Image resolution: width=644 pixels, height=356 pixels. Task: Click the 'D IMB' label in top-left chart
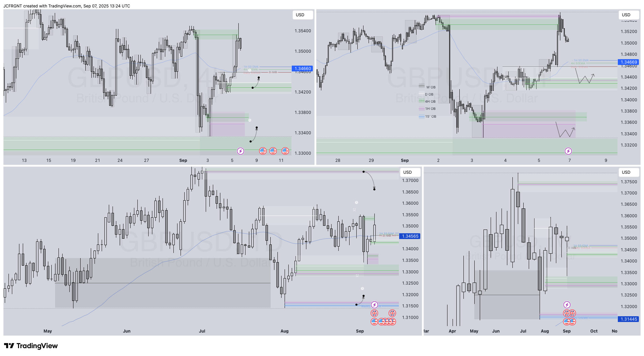click(273, 72)
